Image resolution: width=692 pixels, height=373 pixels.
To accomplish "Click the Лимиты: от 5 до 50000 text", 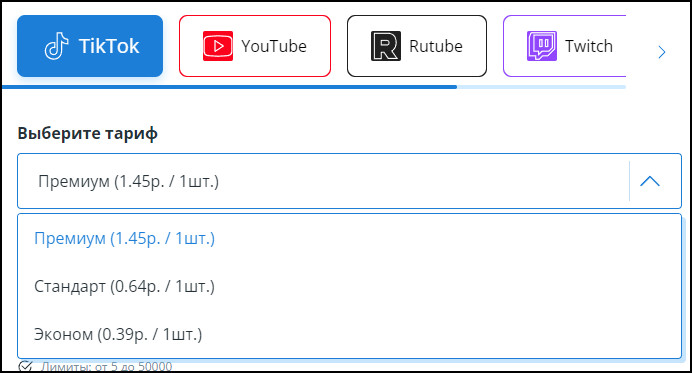I will [x=106, y=366].
